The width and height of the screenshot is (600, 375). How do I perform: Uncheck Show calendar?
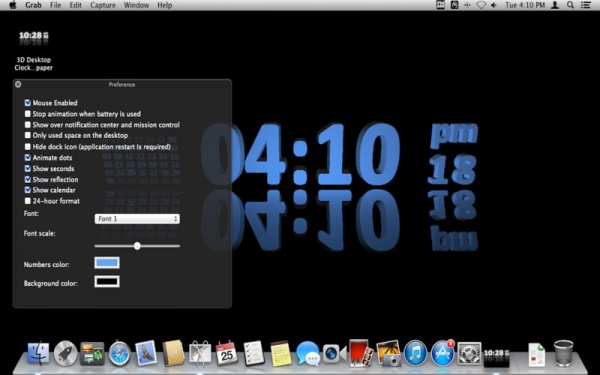point(28,190)
